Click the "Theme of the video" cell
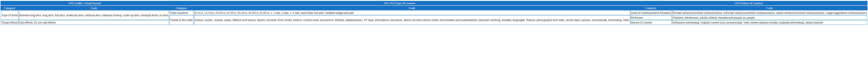The image size is (868, 82). [x=181, y=20]
